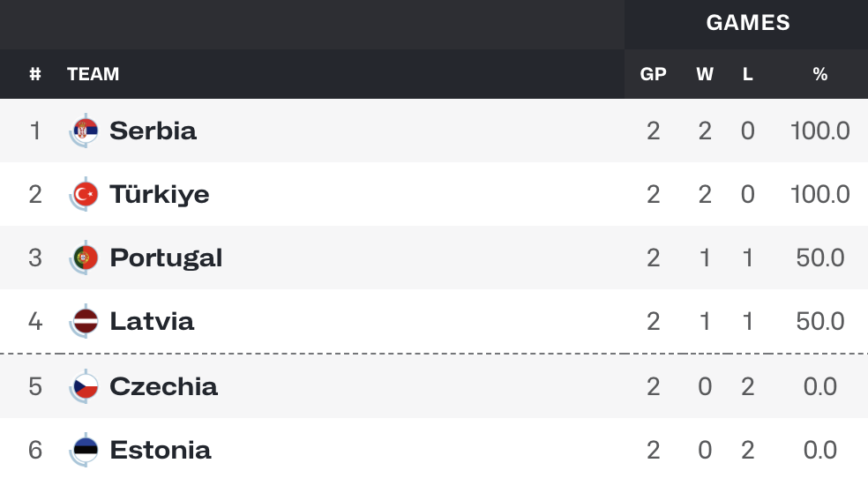Click the TEAM column header

tap(93, 74)
